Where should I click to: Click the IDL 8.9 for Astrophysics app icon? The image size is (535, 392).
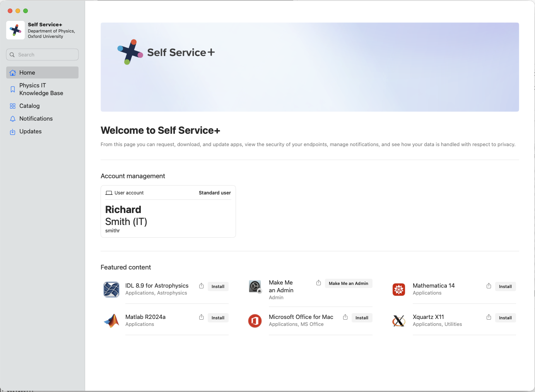click(x=111, y=290)
